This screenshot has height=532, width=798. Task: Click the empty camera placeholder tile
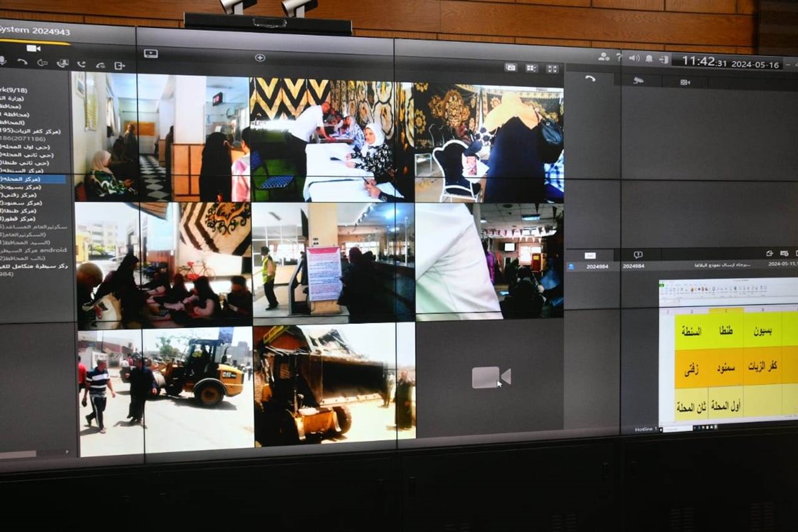click(491, 377)
